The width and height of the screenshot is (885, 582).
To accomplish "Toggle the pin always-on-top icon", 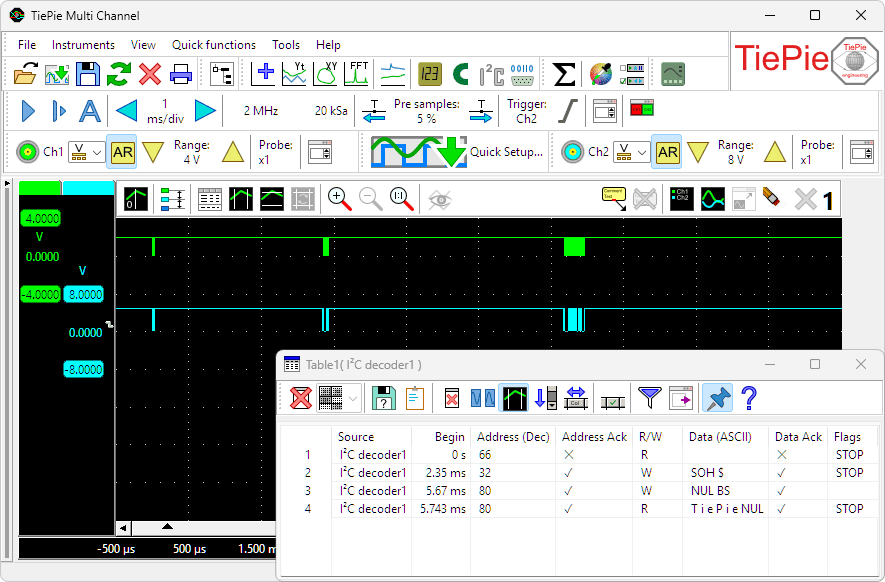I will click(x=717, y=398).
